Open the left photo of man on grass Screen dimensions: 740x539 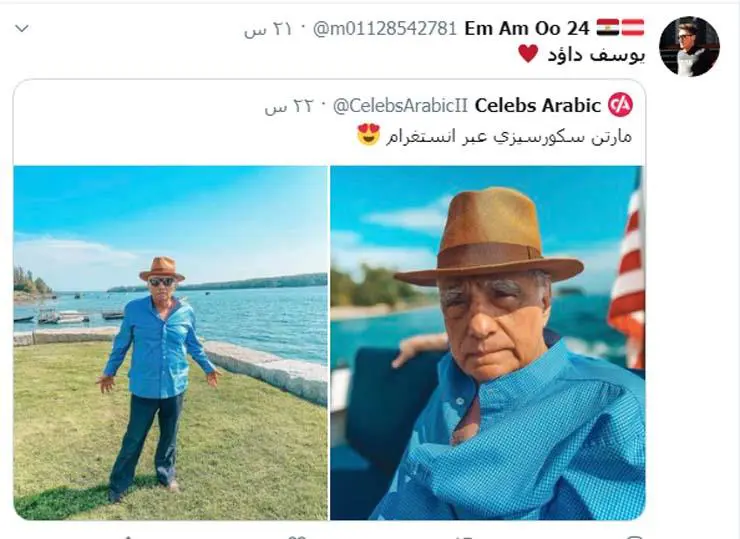[x=170, y=343]
